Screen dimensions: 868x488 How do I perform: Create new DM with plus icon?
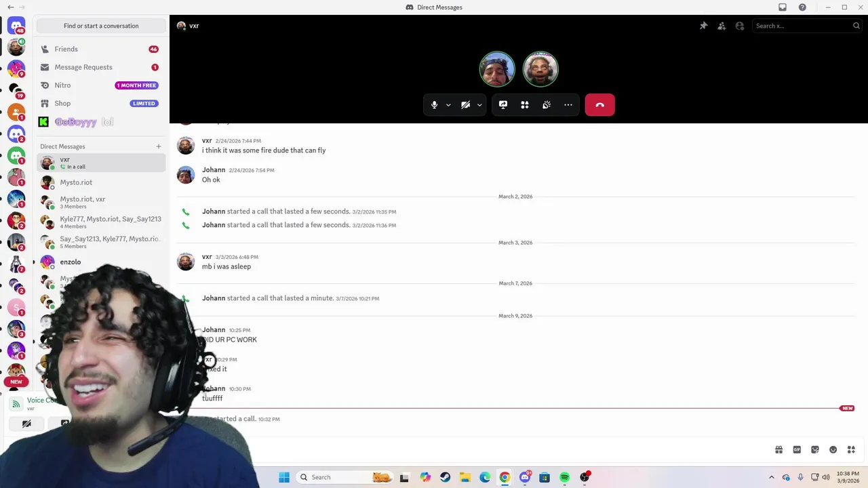click(x=159, y=146)
